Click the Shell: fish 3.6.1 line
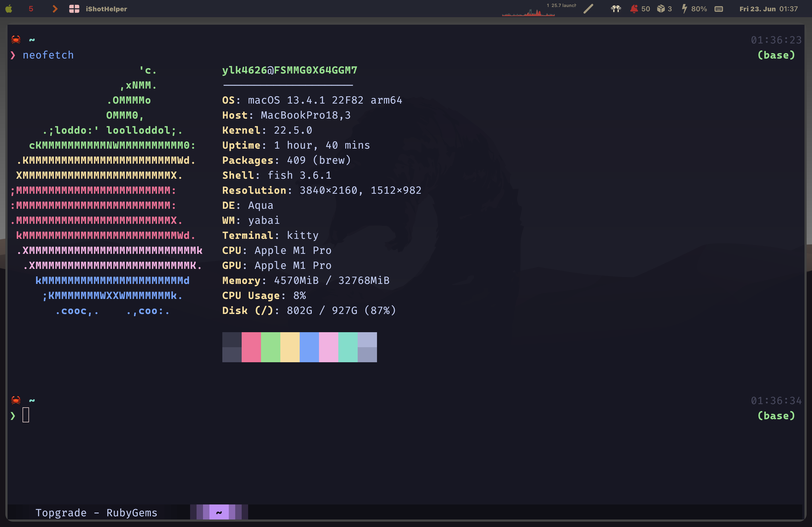The width and height of the screenshot is (812, 527). [x=277, y=175]
